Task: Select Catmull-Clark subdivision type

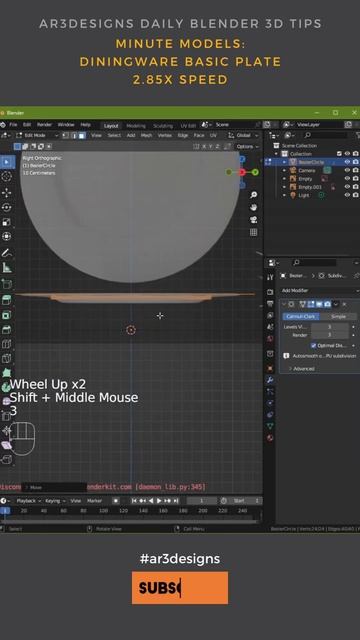Action: (301, 316)
